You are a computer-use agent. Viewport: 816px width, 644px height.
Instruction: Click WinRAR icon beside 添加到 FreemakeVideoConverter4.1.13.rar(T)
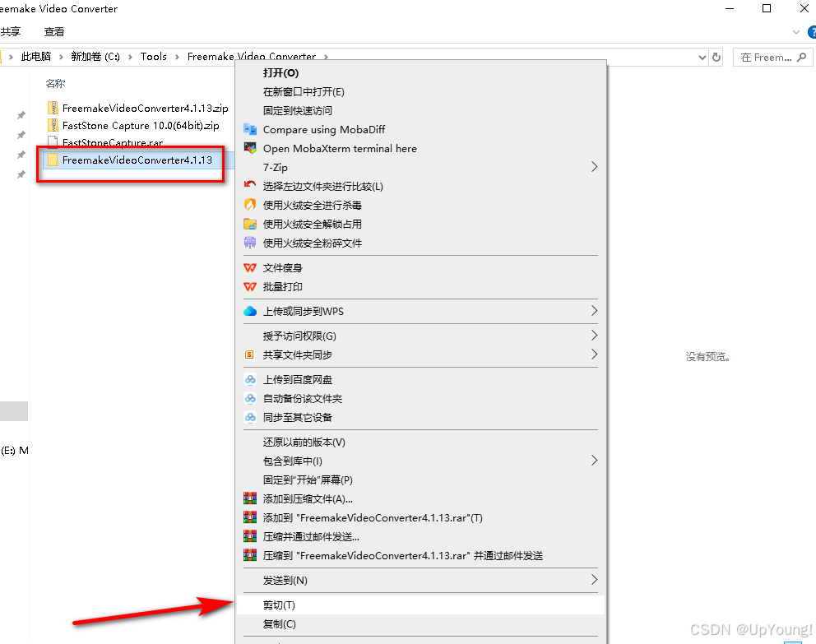250,517
